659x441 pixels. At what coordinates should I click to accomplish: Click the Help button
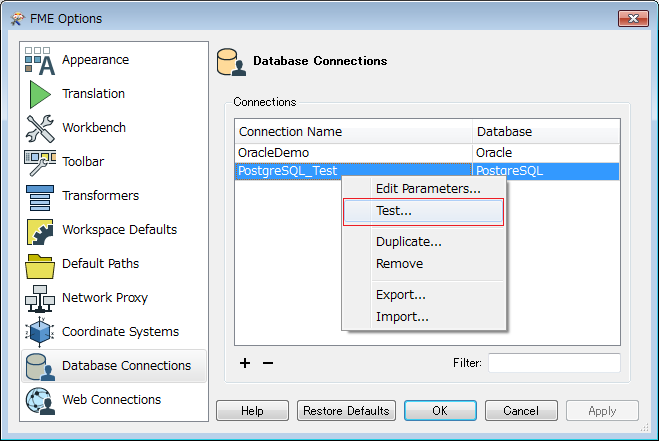252,410
